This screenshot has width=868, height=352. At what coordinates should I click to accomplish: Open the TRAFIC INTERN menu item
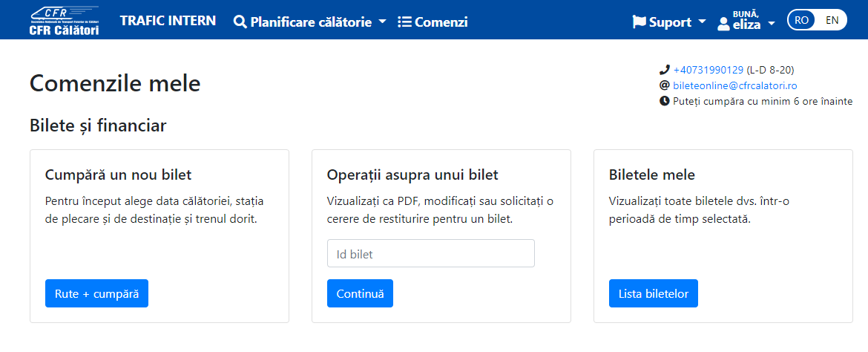click(x=168, y=21)
